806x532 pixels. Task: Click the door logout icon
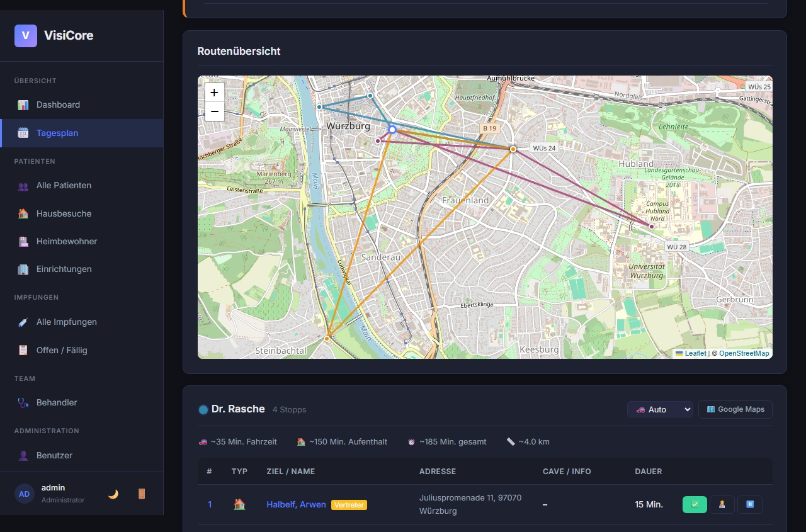click(142, 494)
